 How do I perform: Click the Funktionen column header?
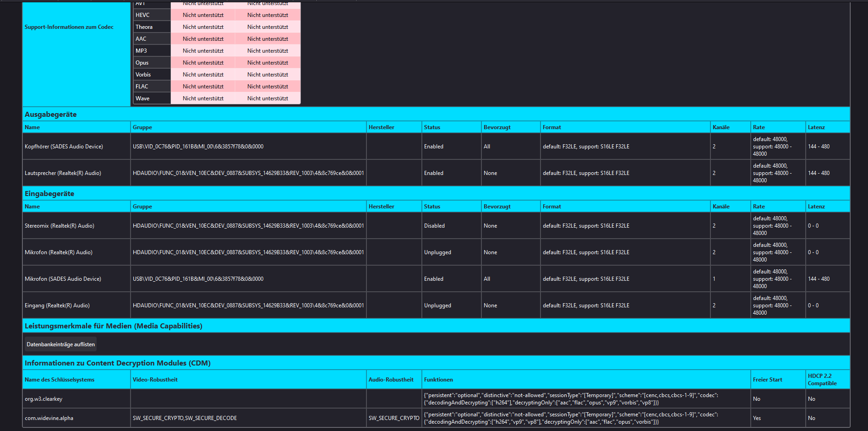[438, 380]
